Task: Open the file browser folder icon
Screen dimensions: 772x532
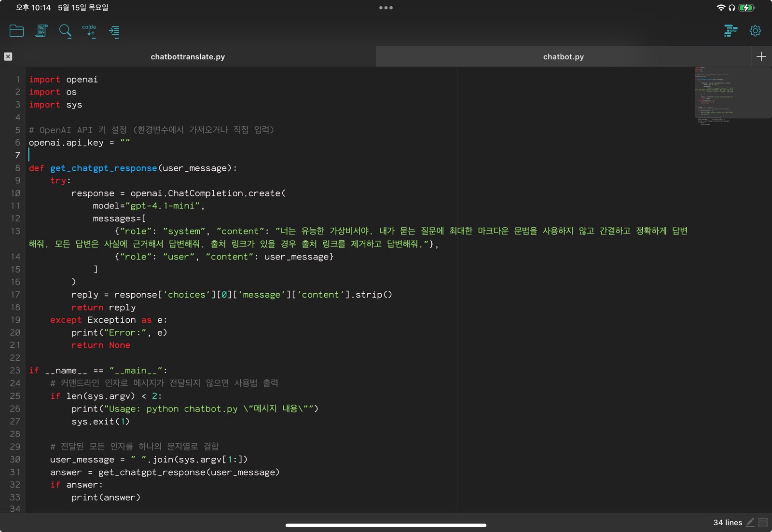Action: tap(16, 31)
